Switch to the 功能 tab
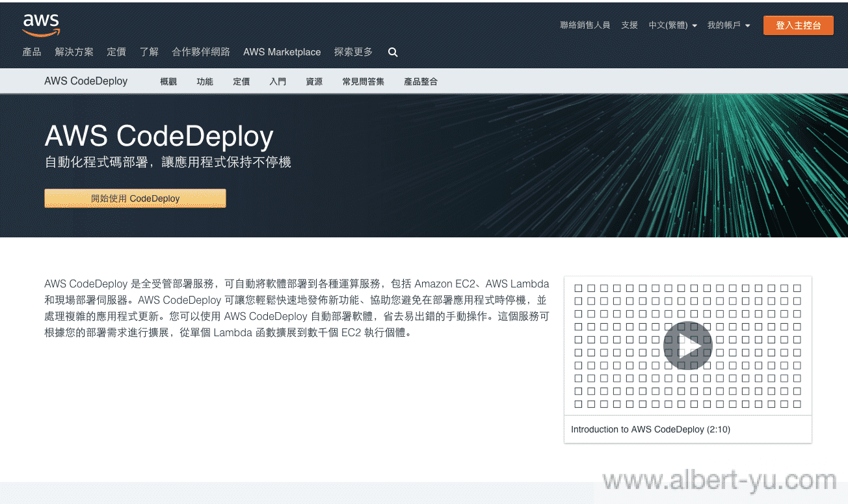Viewport: 848px width, 504px height. pyautogui.click(x=205, y=82)
